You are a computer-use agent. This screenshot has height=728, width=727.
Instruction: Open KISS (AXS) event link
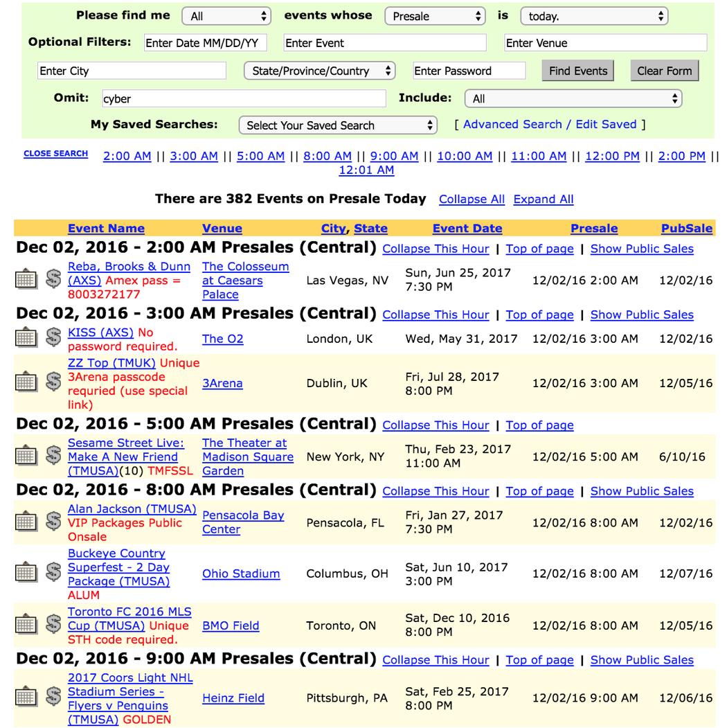(x=100, y=332)
